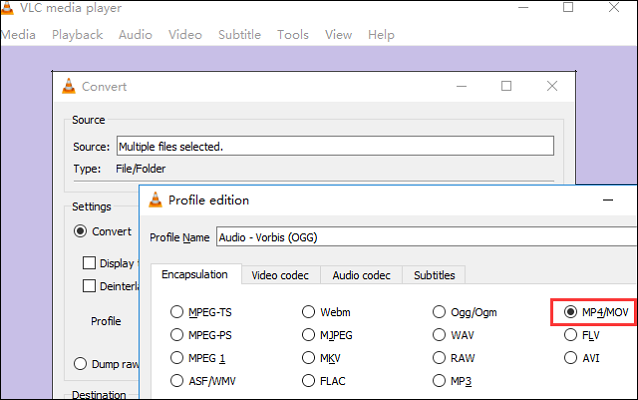The image size is (638, 400).
Task: Select the Convert radio button
Action: 81,231
